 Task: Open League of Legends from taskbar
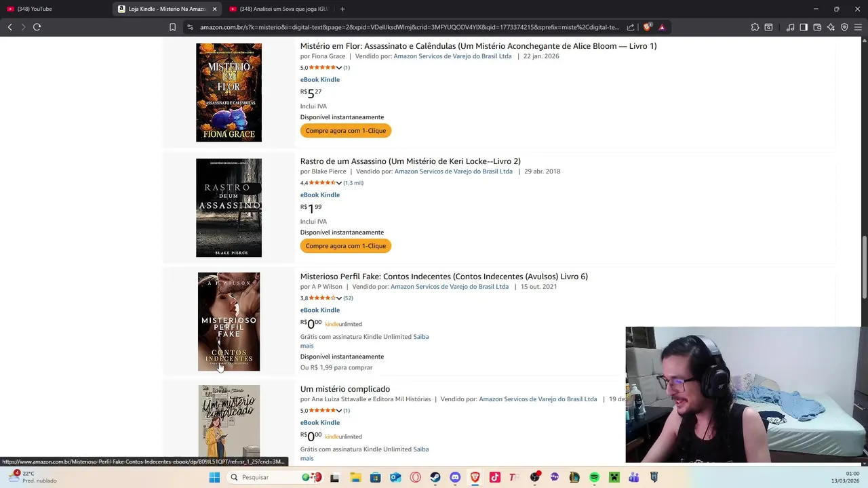click(x=574, y=477)
